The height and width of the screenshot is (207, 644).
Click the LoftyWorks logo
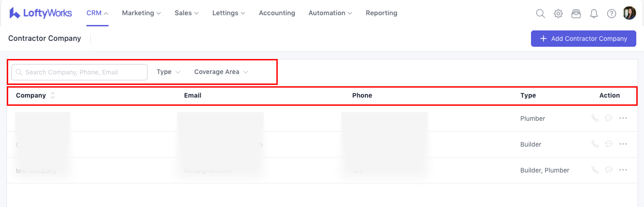[x=40, y=13]
